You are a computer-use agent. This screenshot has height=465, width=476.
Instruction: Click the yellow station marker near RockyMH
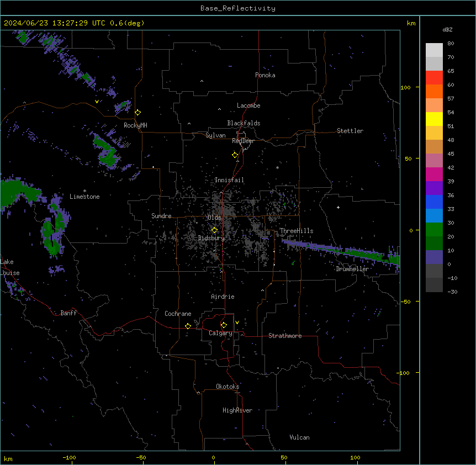(138, 113)
